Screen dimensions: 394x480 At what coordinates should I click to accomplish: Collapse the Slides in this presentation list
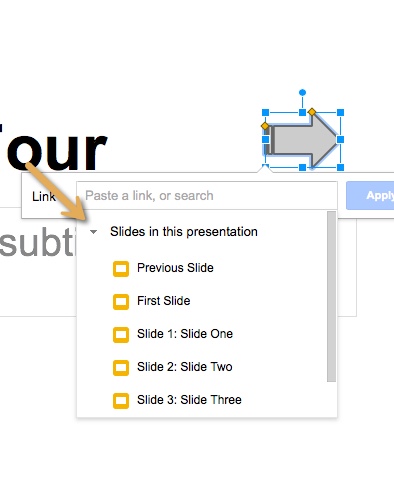(93, 232)
